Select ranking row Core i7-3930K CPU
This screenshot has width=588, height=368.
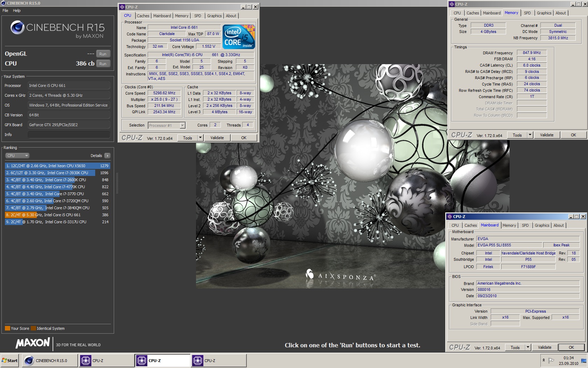click(x=57, y=173)
